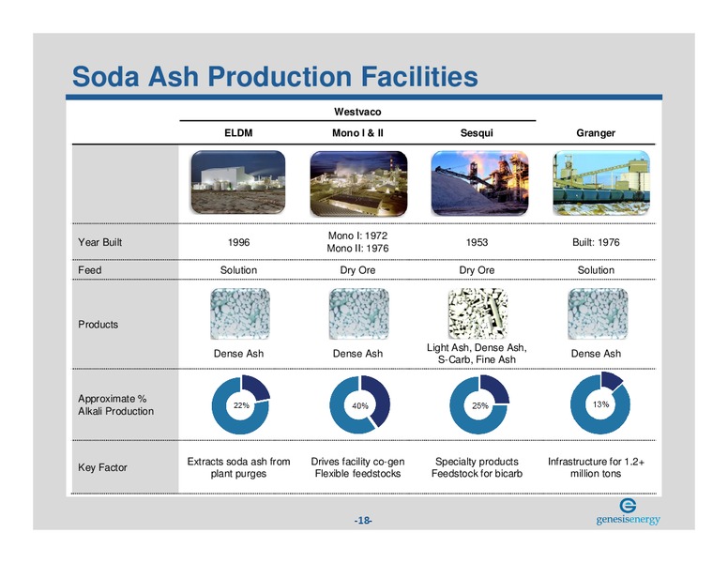Click 'Light Ash, Dense Ash, S-Carb, Fine Ash' text
The image size is (728, 563).
(477, 354)
